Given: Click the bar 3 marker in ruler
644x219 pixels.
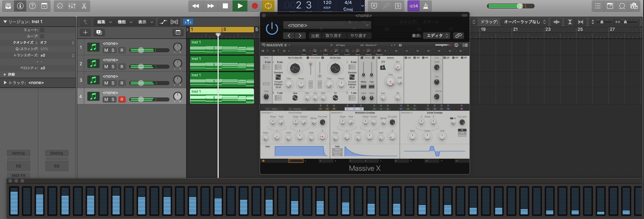Looking at the screenshot, I should [x=224, y=29].
